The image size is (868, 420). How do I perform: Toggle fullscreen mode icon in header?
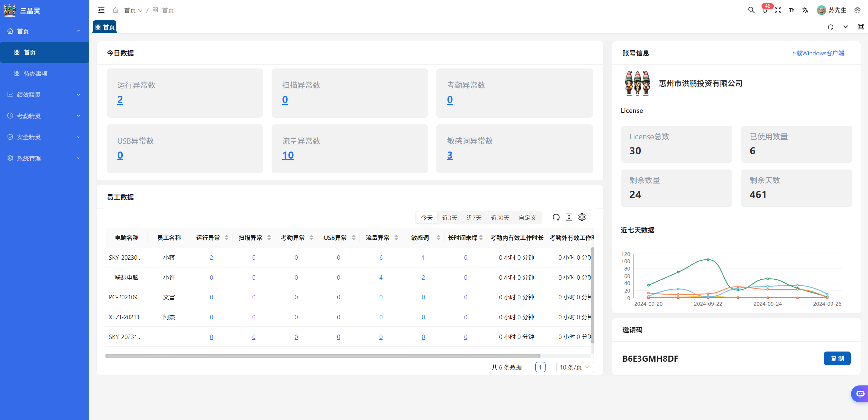point(778,10)
